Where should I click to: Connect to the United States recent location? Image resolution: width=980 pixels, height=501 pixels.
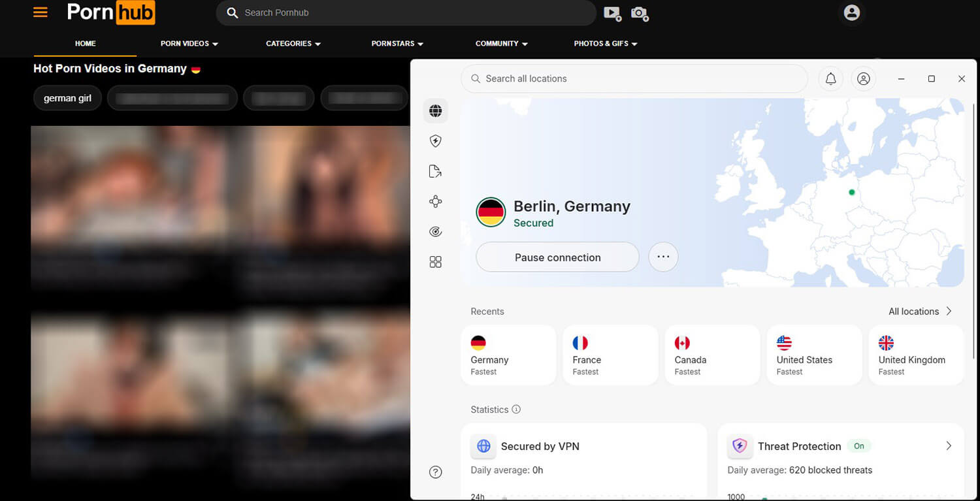tap(814, 355)
